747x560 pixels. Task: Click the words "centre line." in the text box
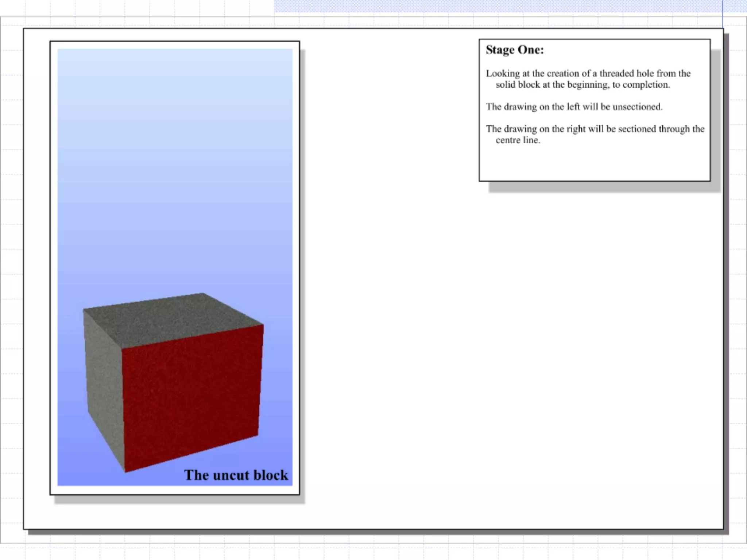pos(518,140)
